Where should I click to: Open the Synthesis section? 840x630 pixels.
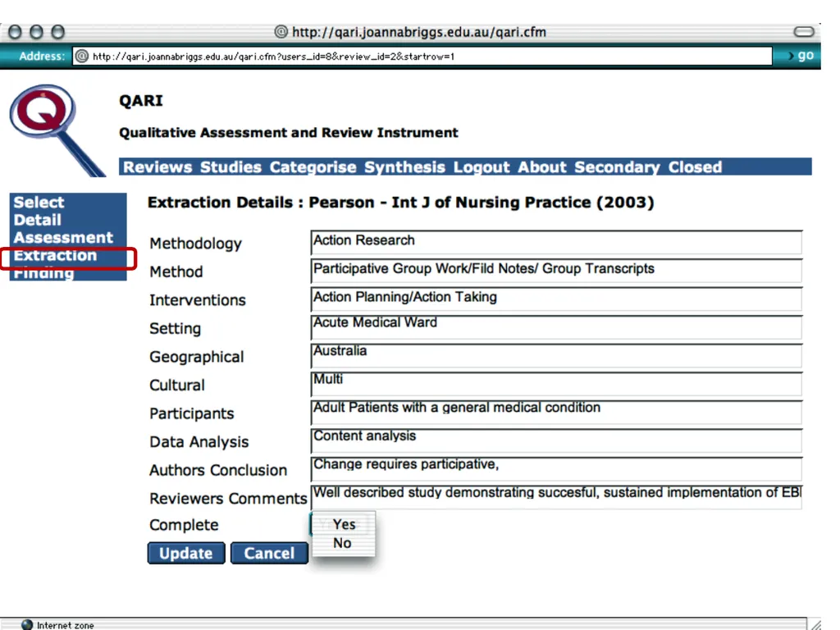405,167
